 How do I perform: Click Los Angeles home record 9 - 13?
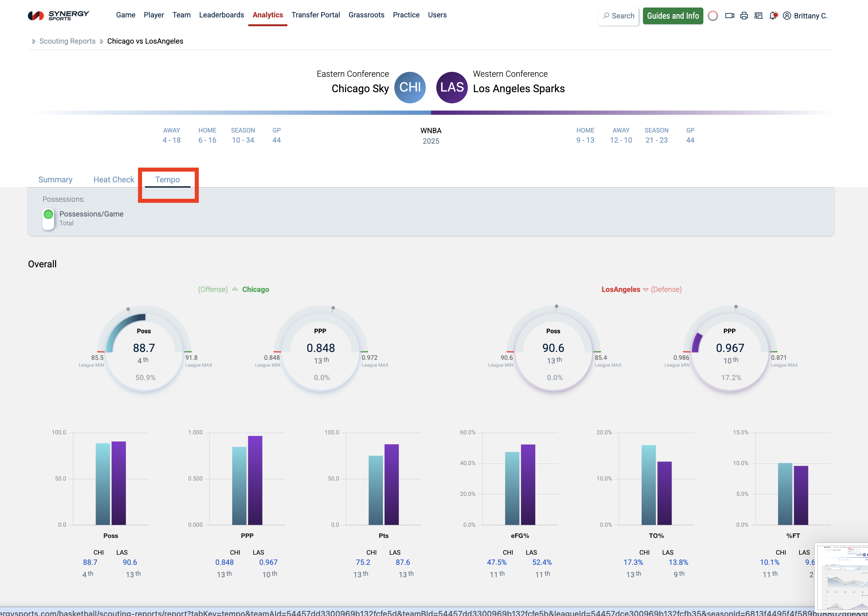pyautogui.click(x=585, y=140)
